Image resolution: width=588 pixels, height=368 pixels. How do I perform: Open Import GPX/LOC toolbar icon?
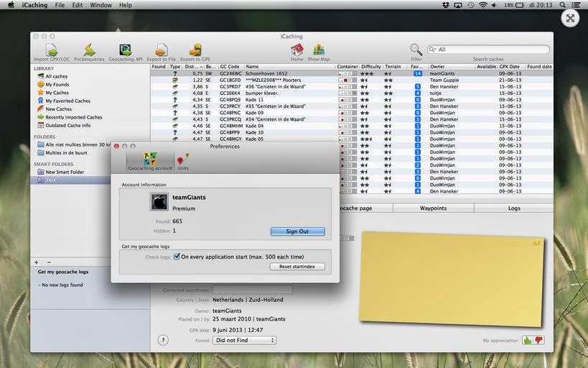52,50
